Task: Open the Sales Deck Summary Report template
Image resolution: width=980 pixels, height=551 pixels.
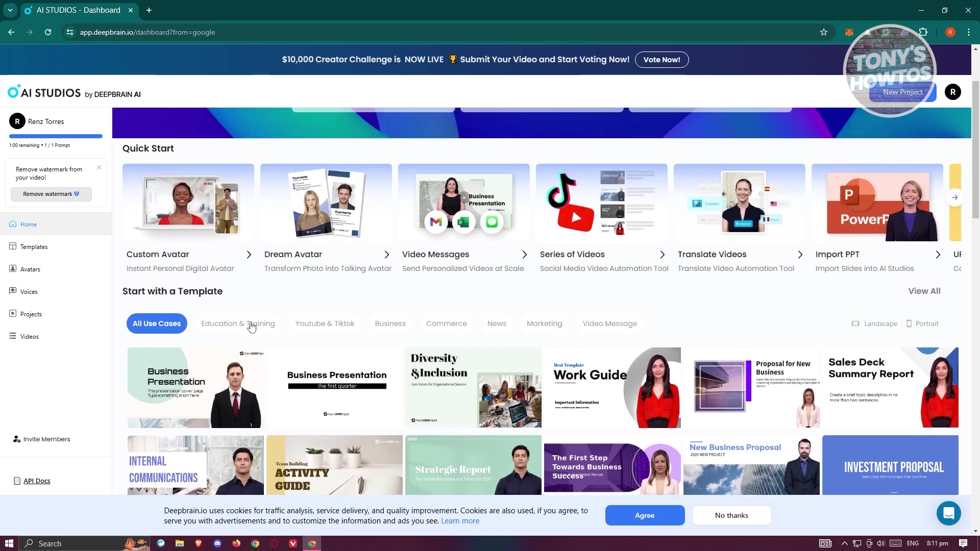Action: pos(890,388)
